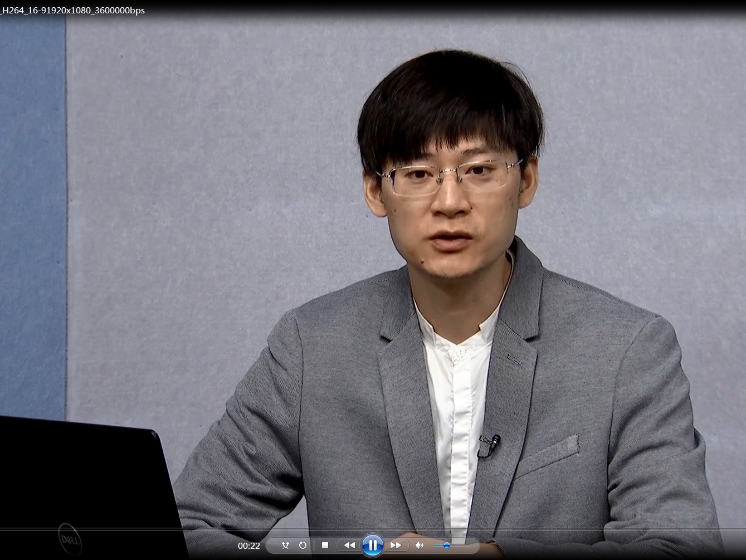The width and height of the screenshot is (746, 560).
Task: Toggle shuffle mode
Action: [285, 545]
